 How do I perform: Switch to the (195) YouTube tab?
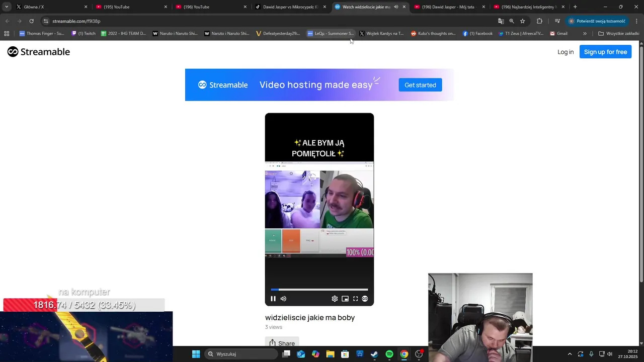131,7
